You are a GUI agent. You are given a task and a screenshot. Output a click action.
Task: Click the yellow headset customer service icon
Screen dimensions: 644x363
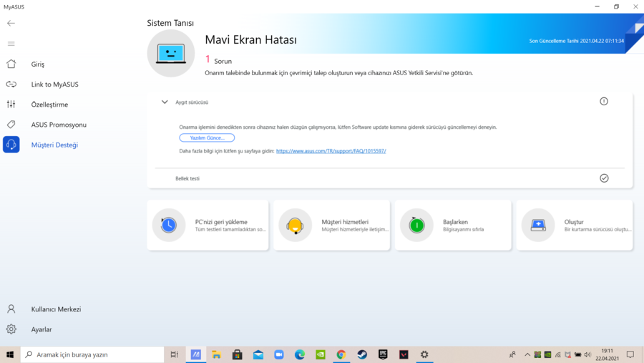[295, 226]
